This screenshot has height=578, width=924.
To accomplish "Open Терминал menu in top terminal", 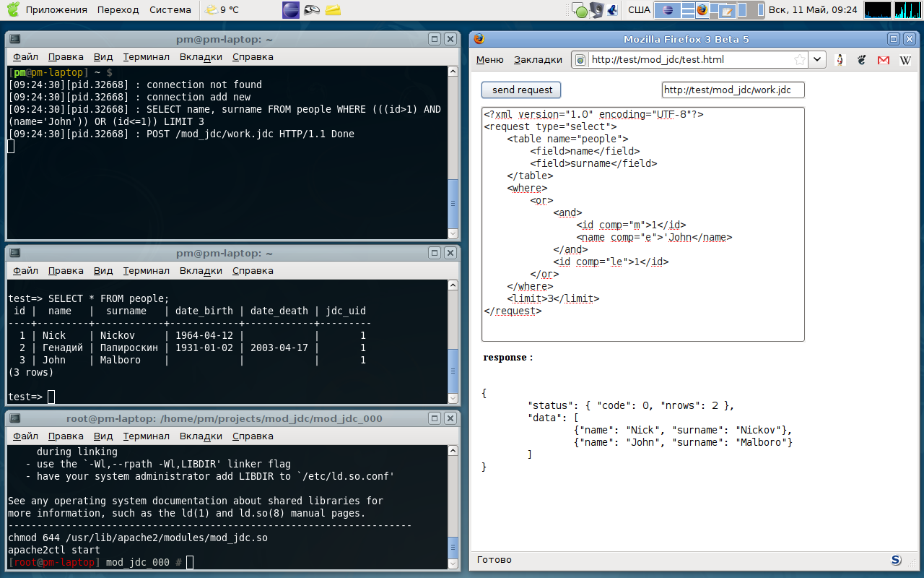I will (x=146, y=57).
